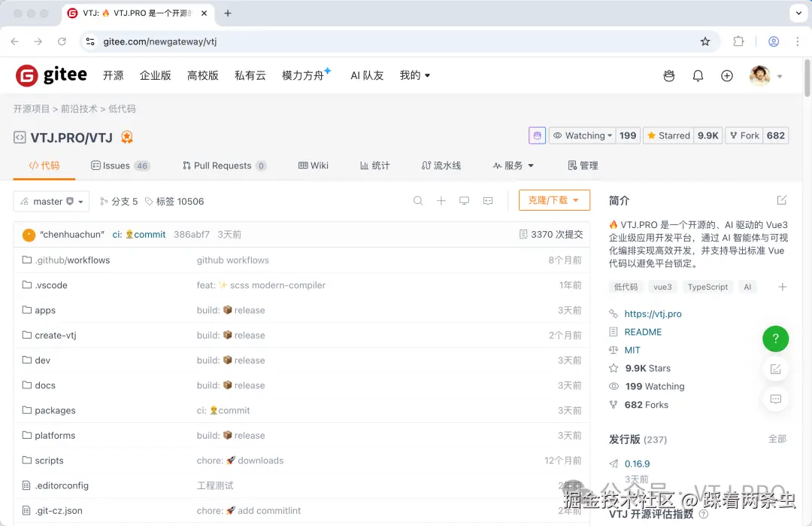Click the notification bell icon

coord(698,75)
